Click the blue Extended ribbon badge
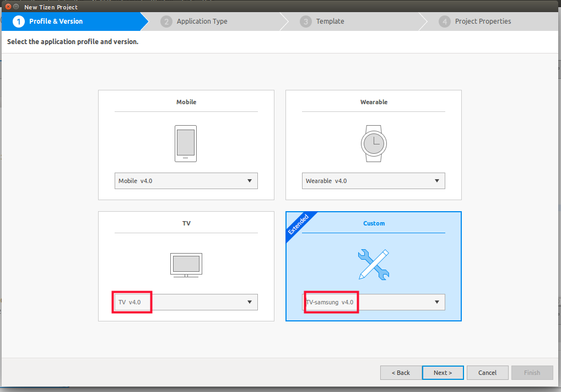Viewport: 561px width, 392px height. click(299, 225)
